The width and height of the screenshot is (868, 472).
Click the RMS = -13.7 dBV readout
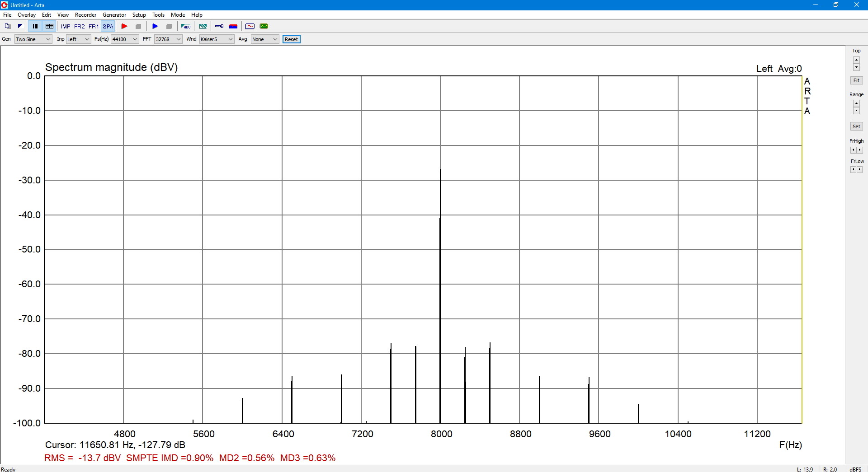[x=83, y=458]
